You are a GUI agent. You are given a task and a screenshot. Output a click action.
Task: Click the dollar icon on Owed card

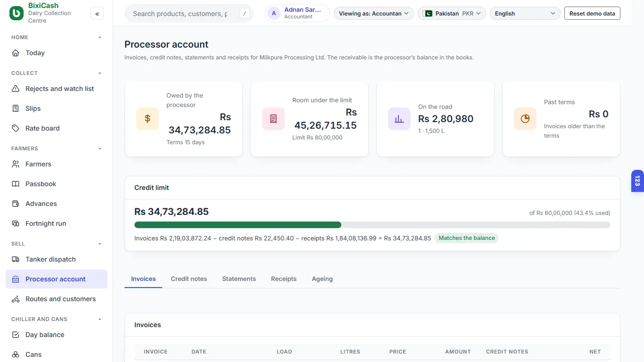tap(148, 119)
